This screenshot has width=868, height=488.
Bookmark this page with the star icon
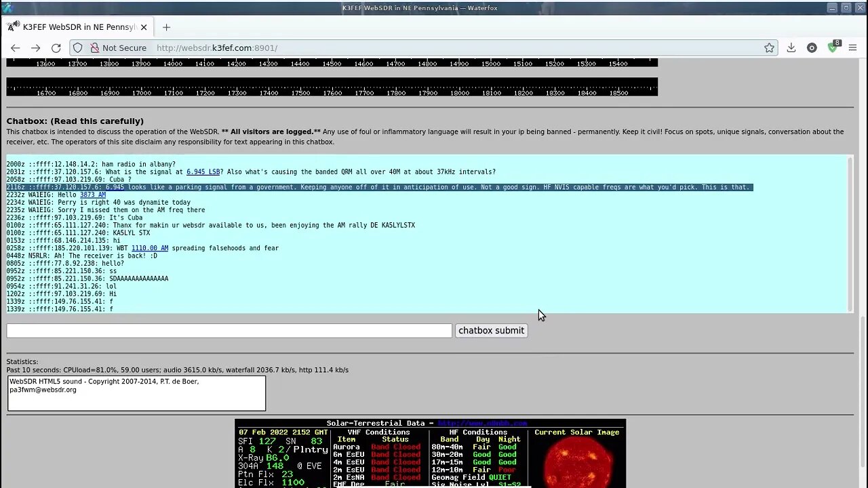pos(769,48)
